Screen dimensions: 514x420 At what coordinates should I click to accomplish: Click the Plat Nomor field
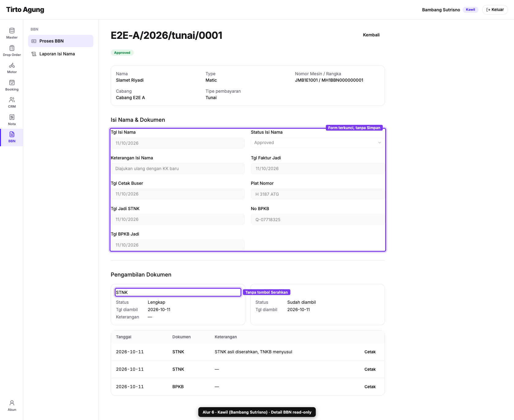click(318, 194)
